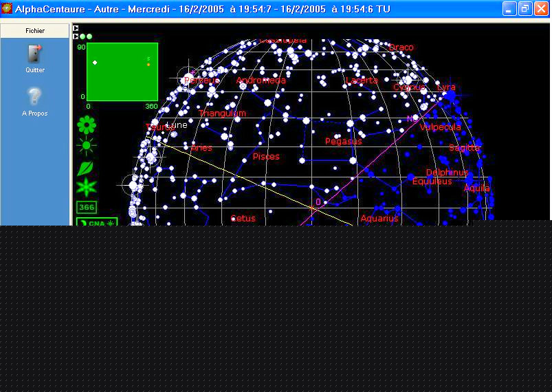Select the green sun summer icon
552x392 pixels.
click(87, 146)
